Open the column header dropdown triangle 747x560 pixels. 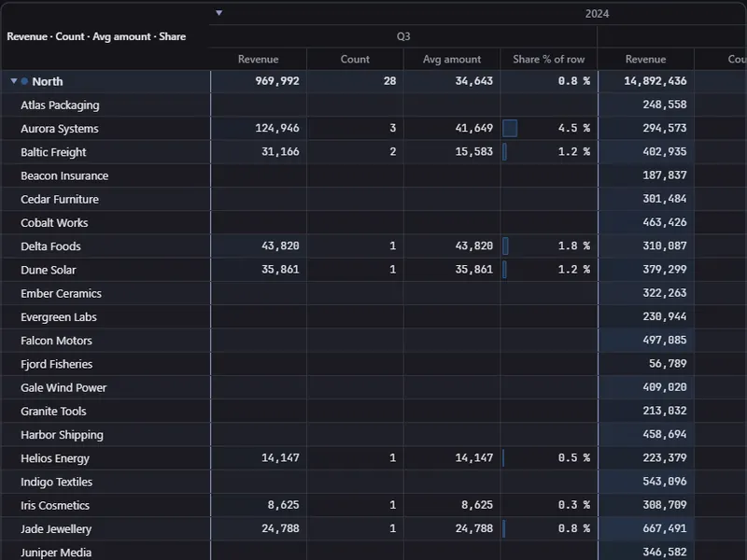coord(219,13)
